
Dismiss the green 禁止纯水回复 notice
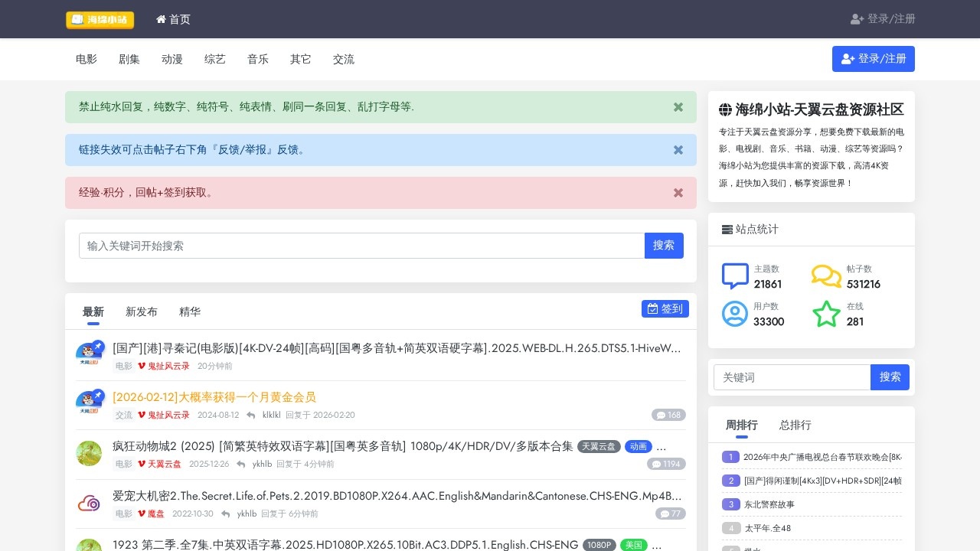(678, 107)
